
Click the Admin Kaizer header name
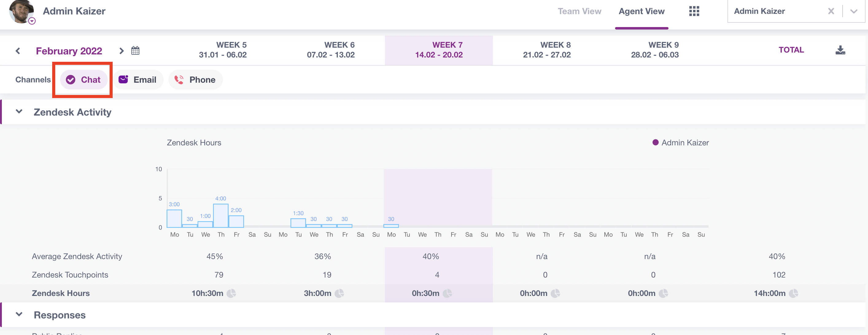[x=74, y=11]
